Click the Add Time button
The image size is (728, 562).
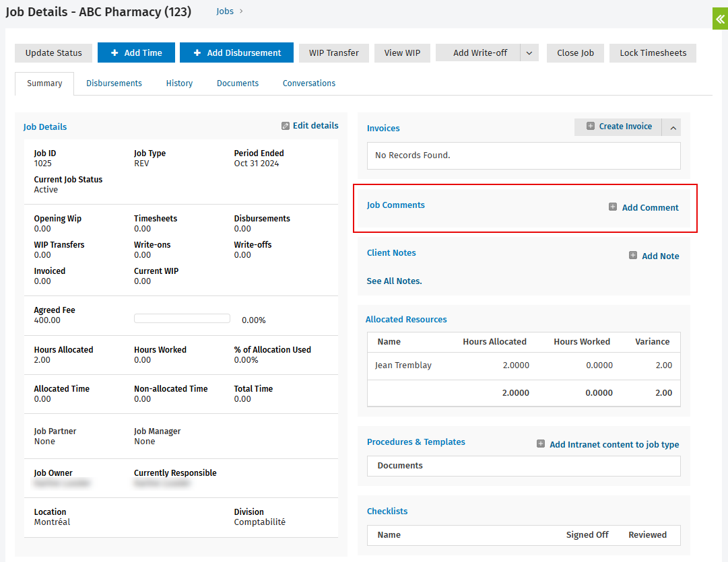pyautogui.click(x=136, y=52)
